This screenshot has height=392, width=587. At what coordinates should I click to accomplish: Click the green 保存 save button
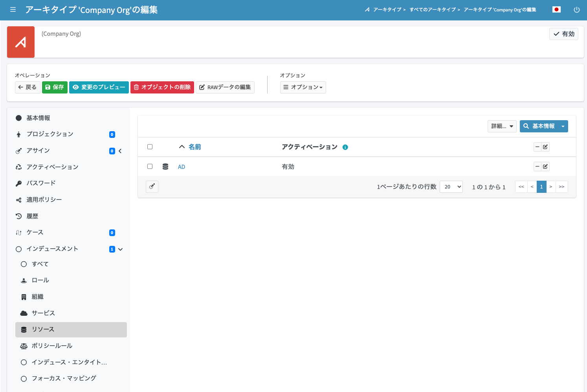point(55,87)
